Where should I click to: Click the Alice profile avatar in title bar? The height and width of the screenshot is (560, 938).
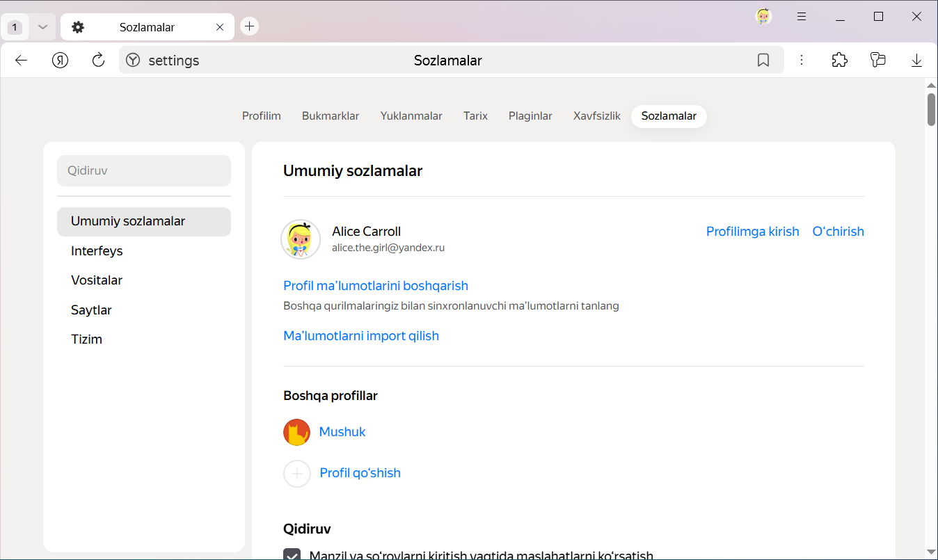(x=763, y=17)
